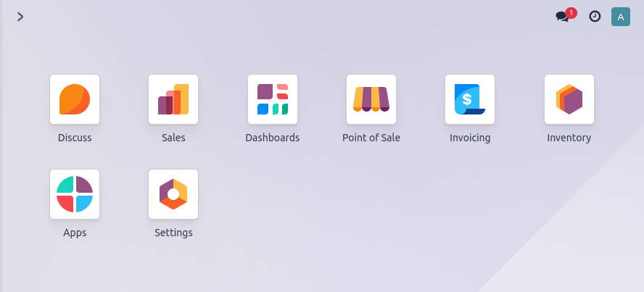Select the Invoicing text label
The width and height of the screenshot is (644, 292).
pos(470,138)
